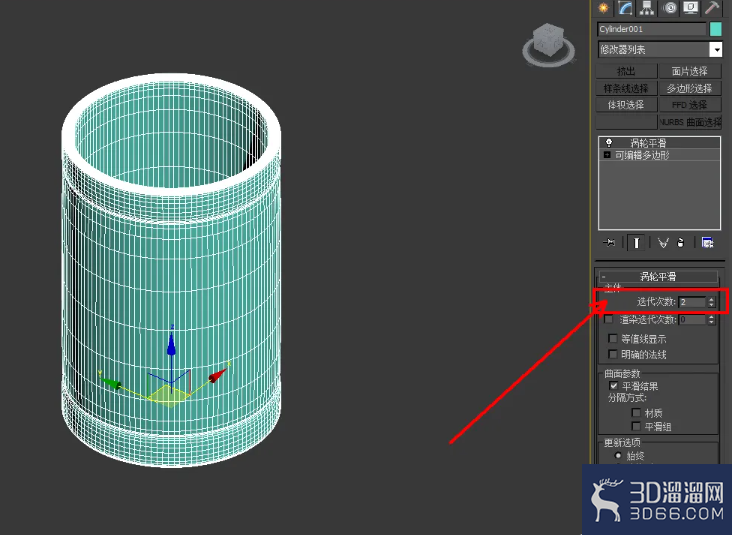Enable the 等值线显示 checkbox
The height and width of the screenshot is (535, 732).
point(613,338)
